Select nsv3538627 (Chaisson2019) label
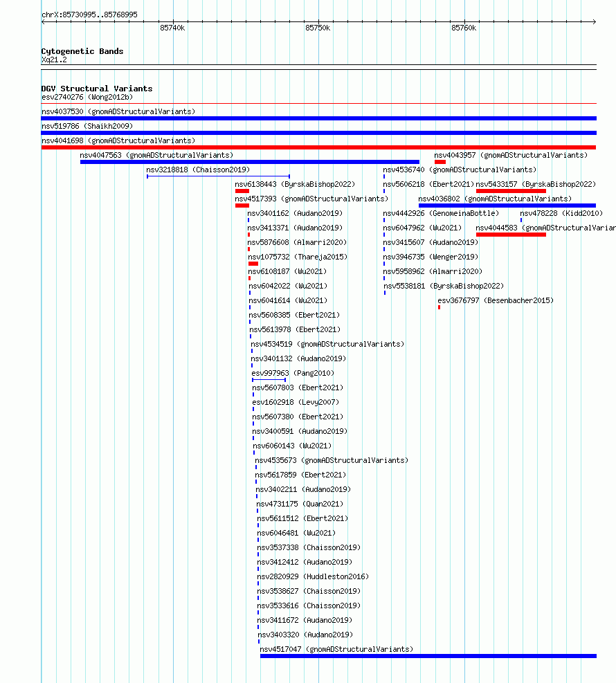Screen dimensions: 616x683 click(x=309, y=591)
